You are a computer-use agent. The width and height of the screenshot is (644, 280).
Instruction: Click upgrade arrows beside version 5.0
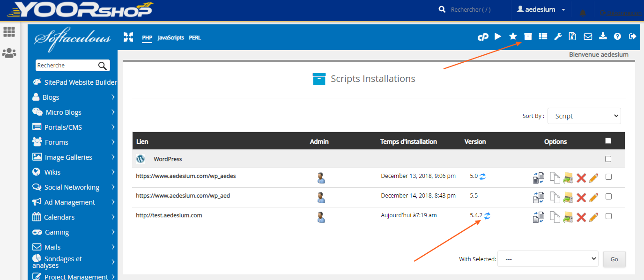(x=483, y=177)
